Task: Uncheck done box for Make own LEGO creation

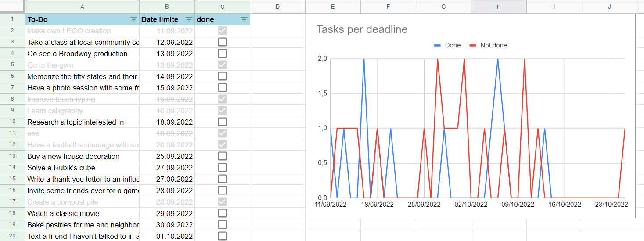Action: click(223, 31)
